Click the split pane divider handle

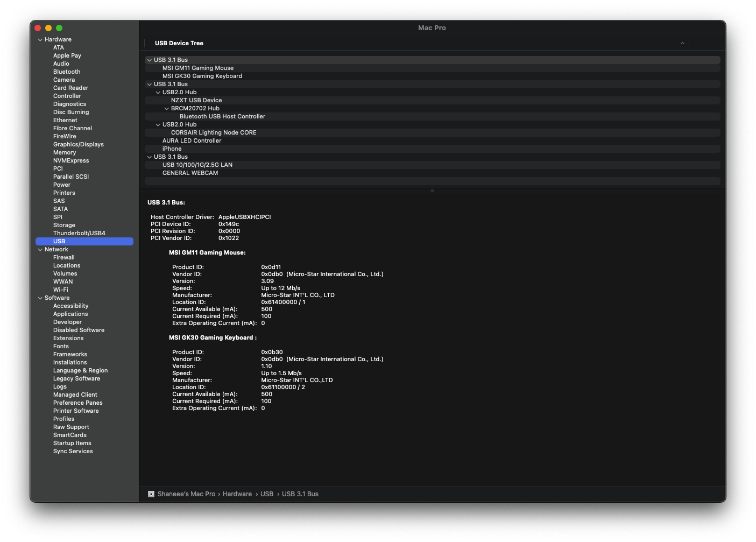click(432, 190)
